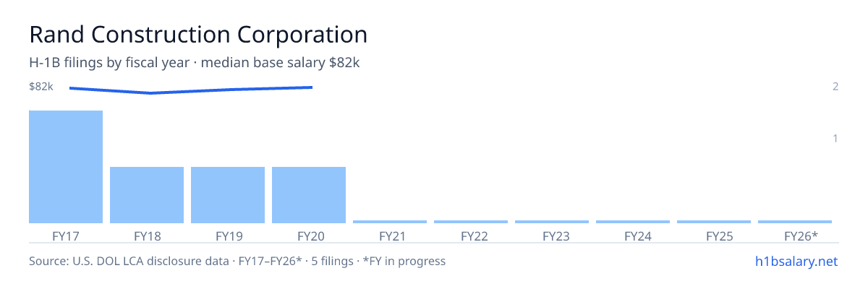
Task: Select the FY17 filings bar
Action: [x=66, y=167]
